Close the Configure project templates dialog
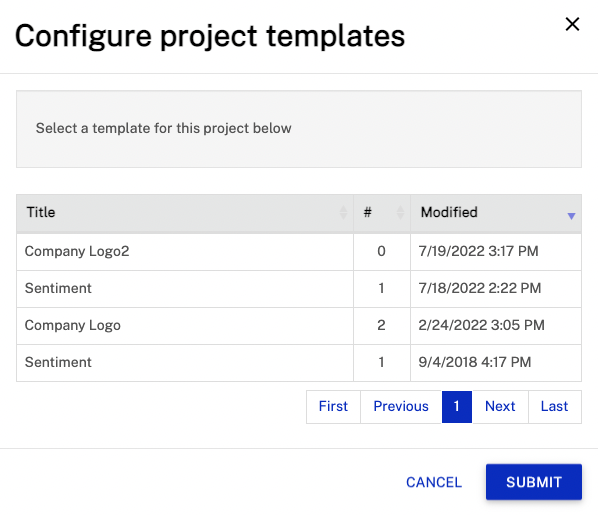The width and height of the screenshot is (598, 515). pos(572,24)
